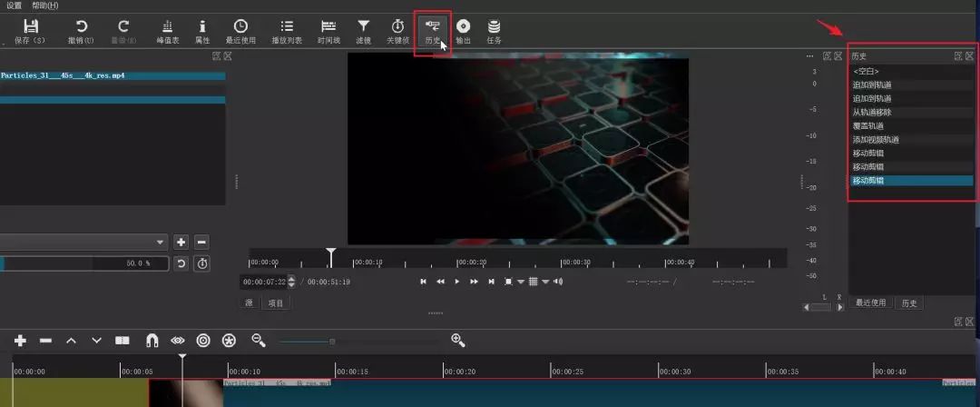Screen dimensions: 980x407
Task: Click the Save (保存) toolbar icon
Action: pyautogui.click(x=30, y=31)
